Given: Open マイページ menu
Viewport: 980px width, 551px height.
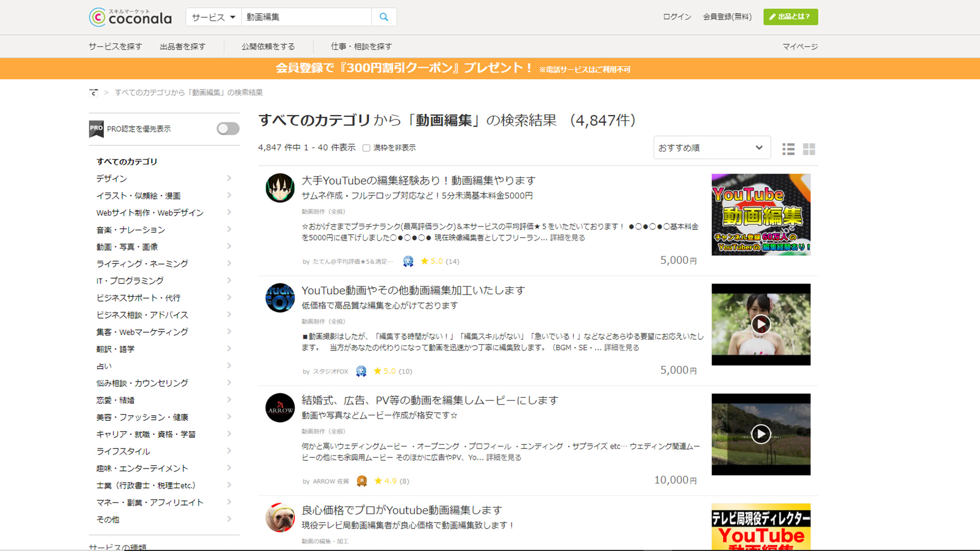Looking at the screenshot, I should [800, 46].
